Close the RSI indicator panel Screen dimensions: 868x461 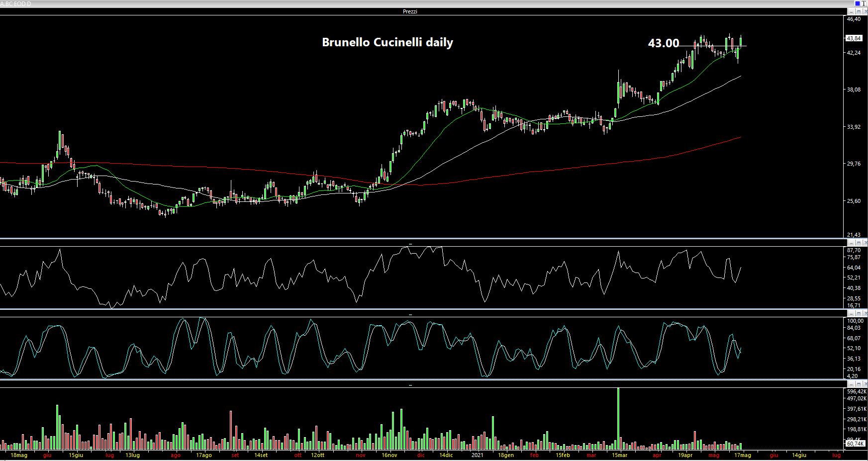865,242
